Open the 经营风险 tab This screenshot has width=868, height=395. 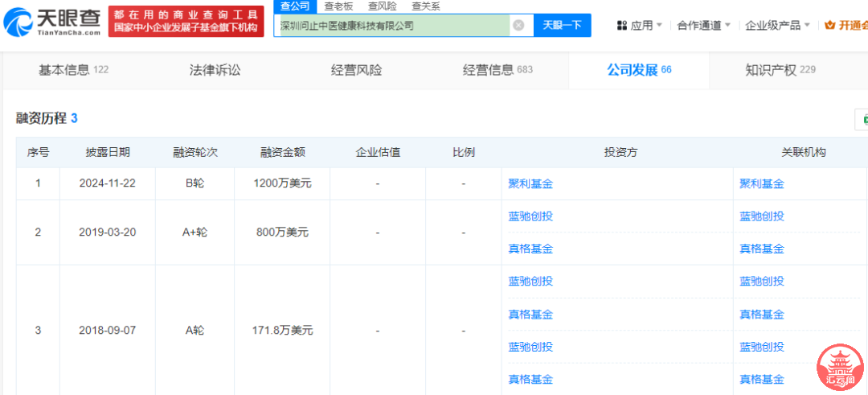pyautogui.click(x=357, y=70)
